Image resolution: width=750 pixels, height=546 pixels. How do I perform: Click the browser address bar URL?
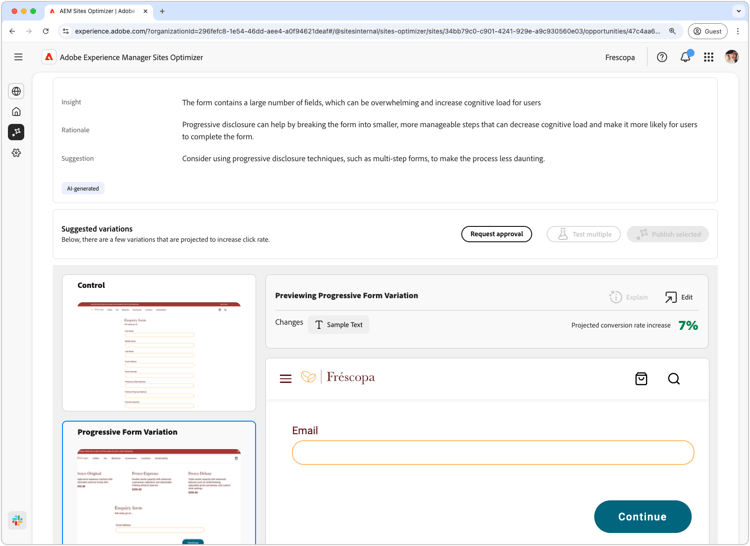[x=367, y=31]
